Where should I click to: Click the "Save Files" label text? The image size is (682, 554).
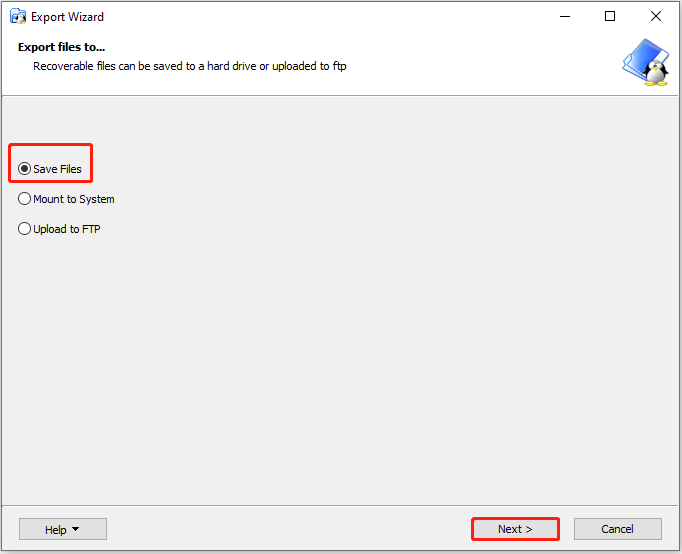pos(57,169)
